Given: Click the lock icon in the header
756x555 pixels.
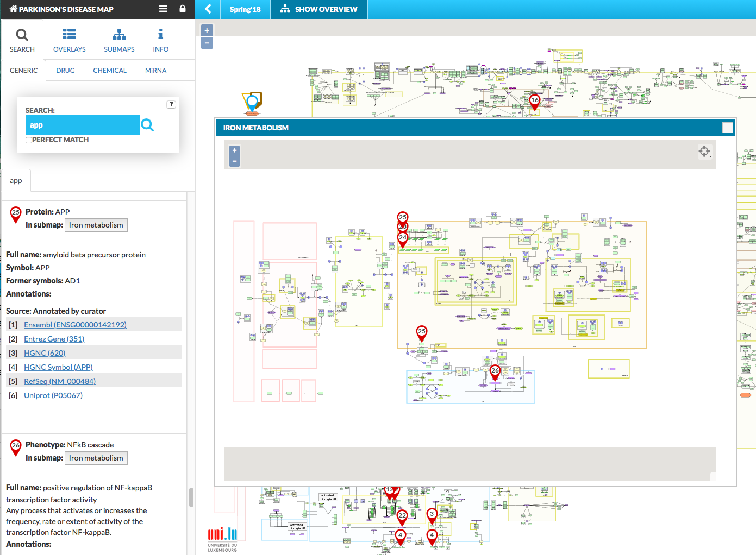Looking at the screenshot, I should (x=183, y=9).
